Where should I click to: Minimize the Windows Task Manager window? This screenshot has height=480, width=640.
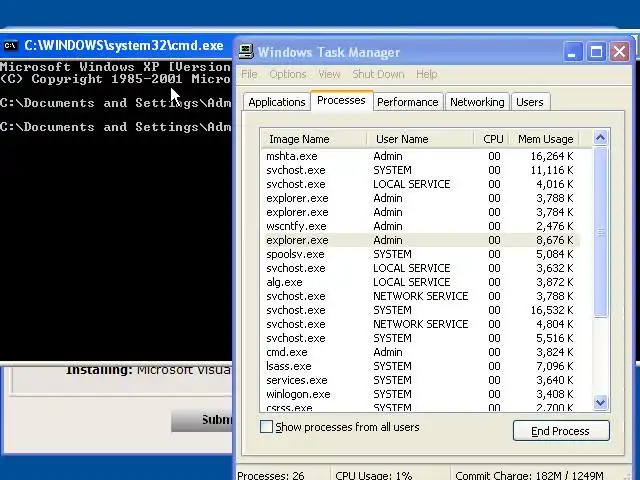click(573, 52)
